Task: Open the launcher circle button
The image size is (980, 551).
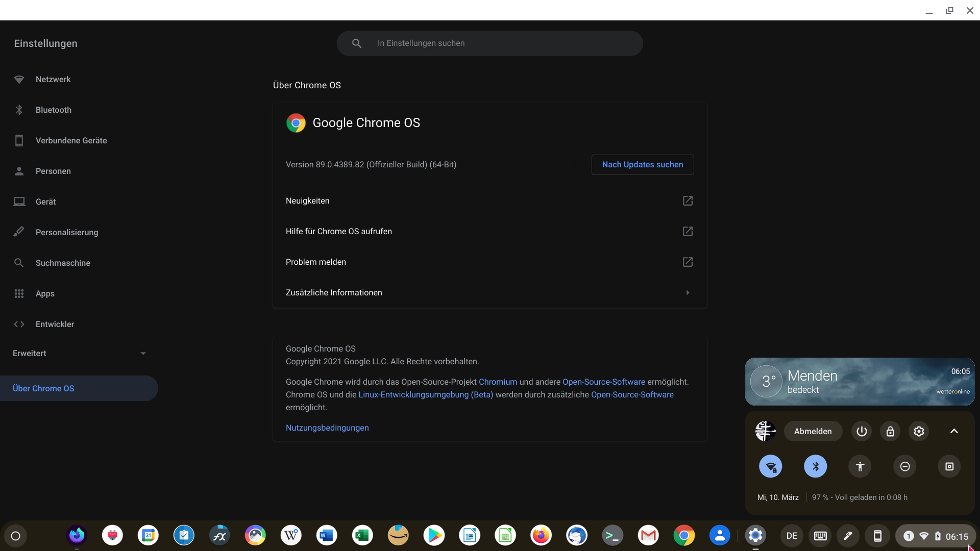Action: pyautogui.click(x=15, y=536)
